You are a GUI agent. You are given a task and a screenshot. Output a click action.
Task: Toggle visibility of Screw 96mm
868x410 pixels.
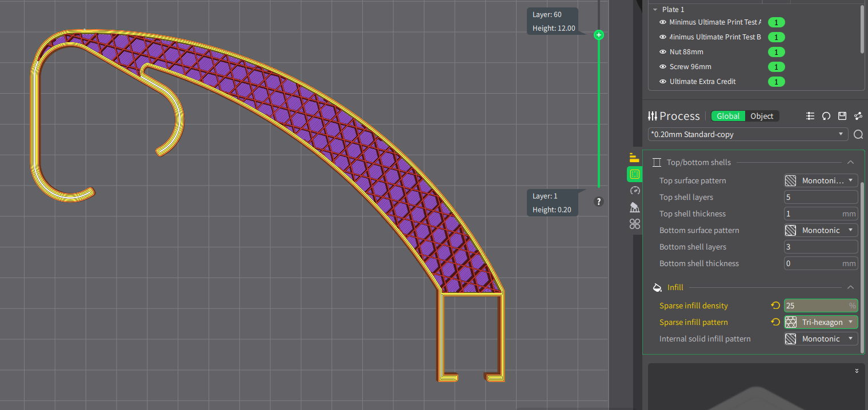tap(663, 67)
